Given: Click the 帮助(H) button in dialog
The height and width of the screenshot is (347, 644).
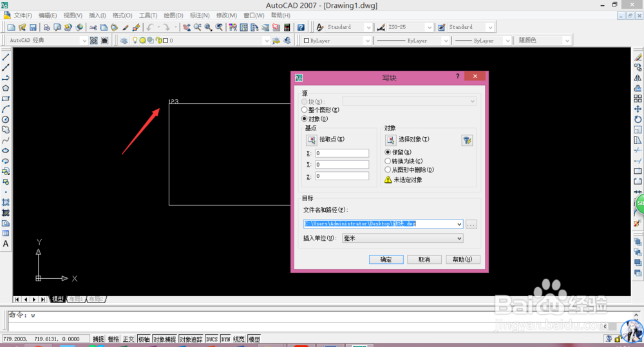Looking at the screenshot, I should click(x=463, y=259).
